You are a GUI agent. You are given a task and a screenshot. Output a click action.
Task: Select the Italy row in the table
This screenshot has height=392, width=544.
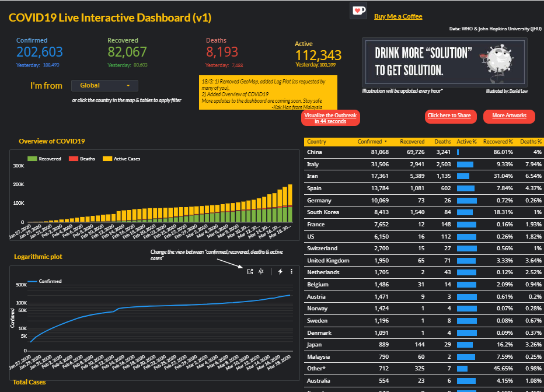pyautogui.click(x=424, y=164)
